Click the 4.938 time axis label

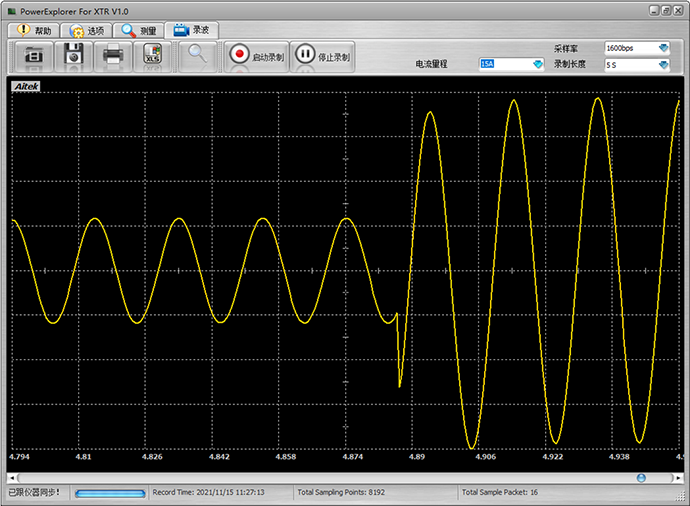pyautogui.click(x=619, y=457)
